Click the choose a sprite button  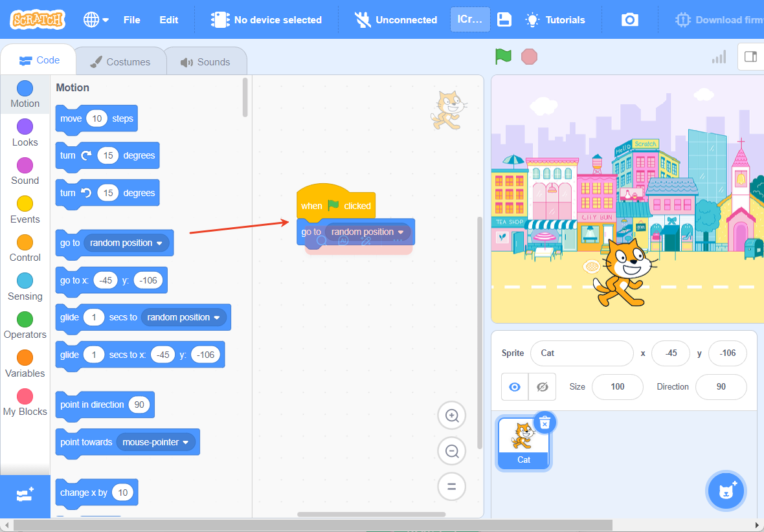click(x=726, y=491)
